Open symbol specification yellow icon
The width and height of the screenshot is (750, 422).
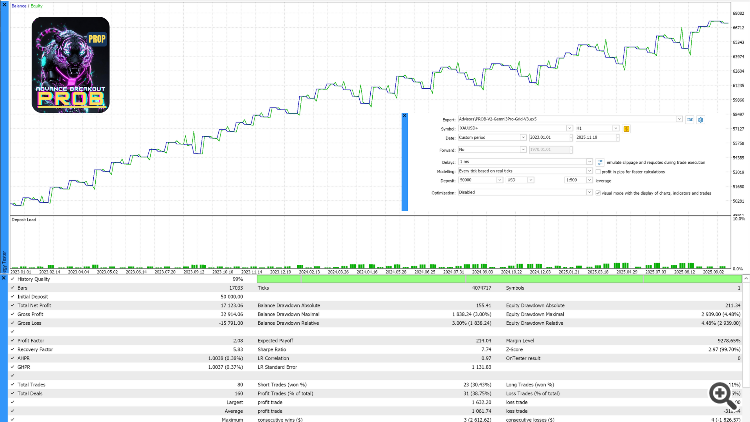(x=626, y=128)
